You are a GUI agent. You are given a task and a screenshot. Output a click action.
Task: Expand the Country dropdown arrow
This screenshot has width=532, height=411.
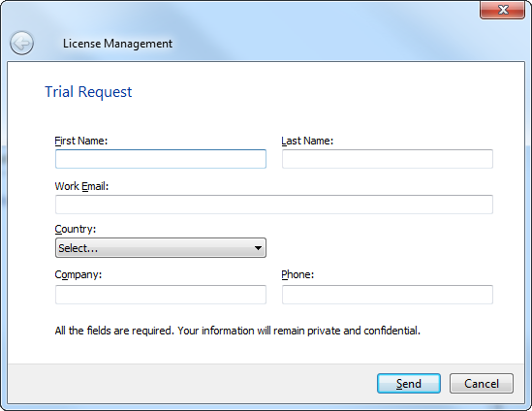258,248
